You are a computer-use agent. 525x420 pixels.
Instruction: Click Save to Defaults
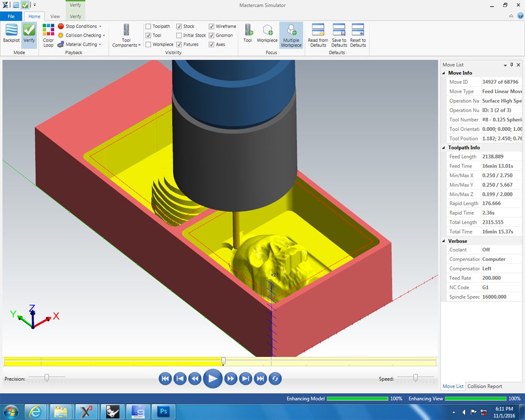click(x=339, y=36)
